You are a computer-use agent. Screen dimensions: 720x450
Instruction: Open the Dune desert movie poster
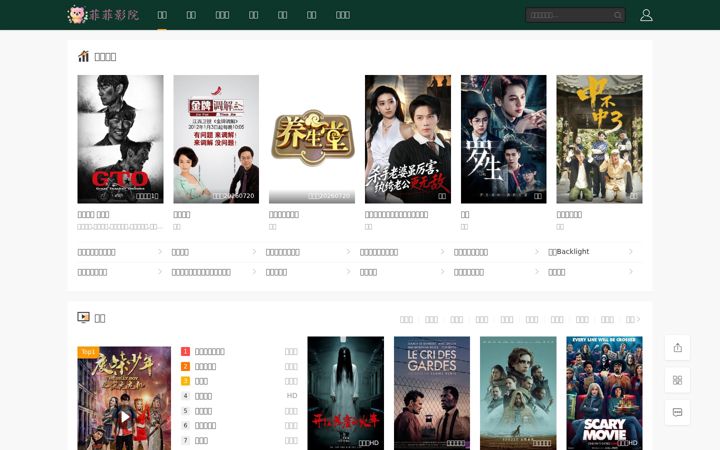click(x=518, y=393)
